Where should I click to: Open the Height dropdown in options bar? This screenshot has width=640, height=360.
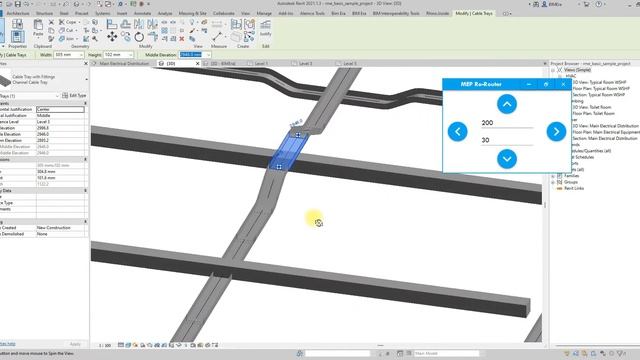click(x=131, y=55)
